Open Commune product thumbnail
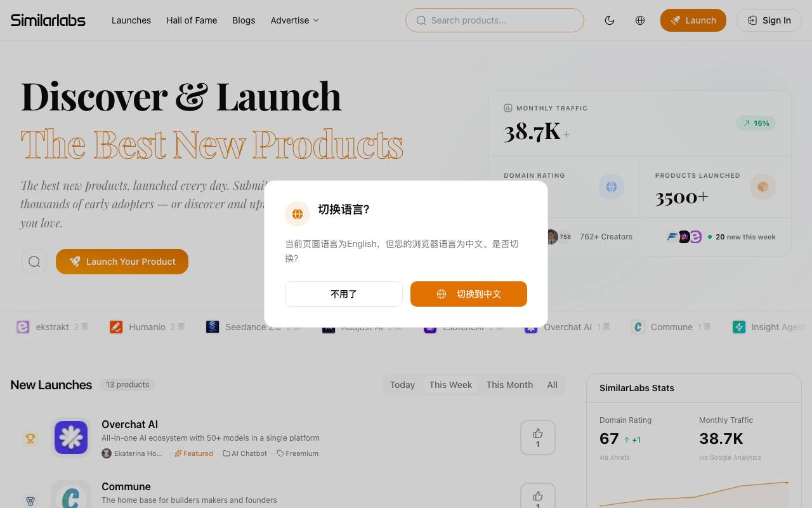The width and height of the screenshot is (812, 508). 71,495
